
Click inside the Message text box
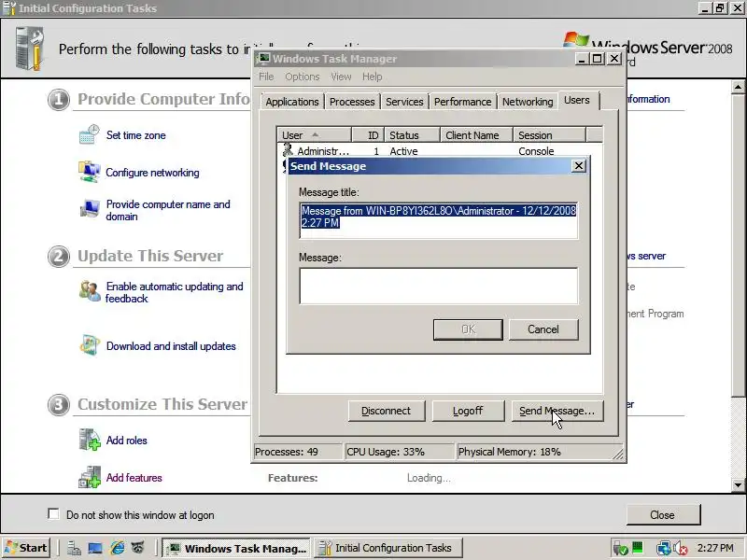pyautogui.click(x=439, y=286)
